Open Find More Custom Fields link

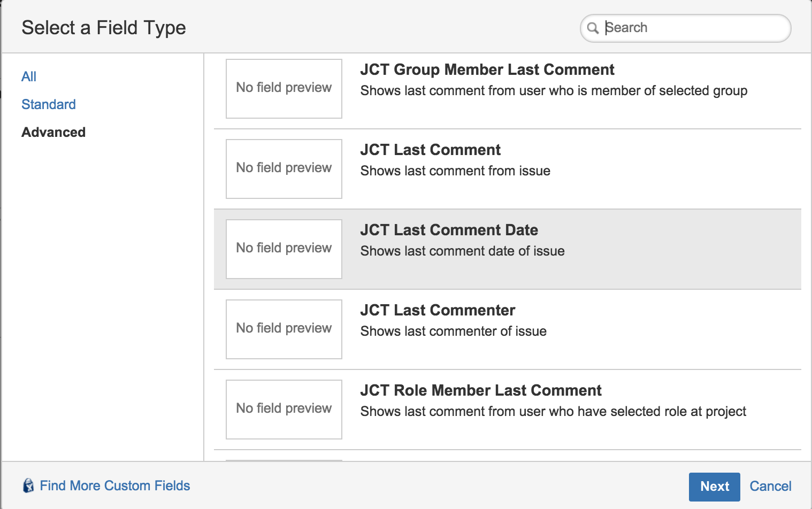pos(115,485)
